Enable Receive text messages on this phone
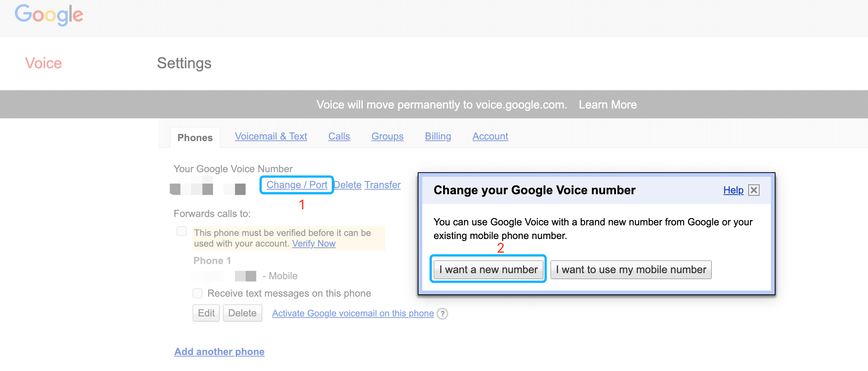This screenshot has height=371, width=868. (x=197, y=293)
